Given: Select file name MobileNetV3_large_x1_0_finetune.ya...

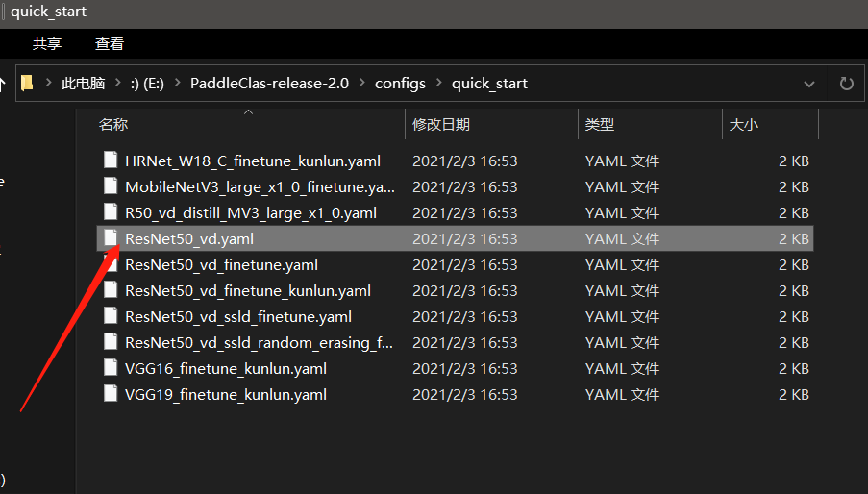Looking at the screenshot, I should point(260,187).
